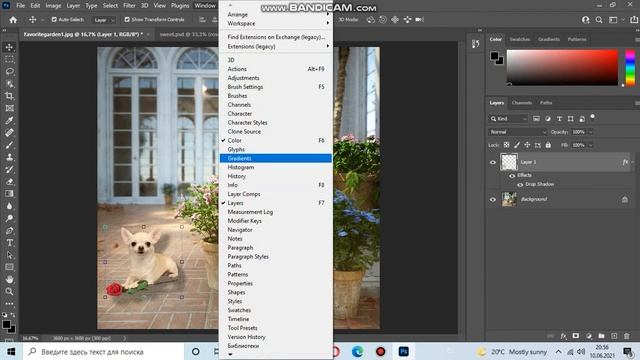Select the Eraser tool
The width and height of the screenshot is (640, 360).
(9, 182)
